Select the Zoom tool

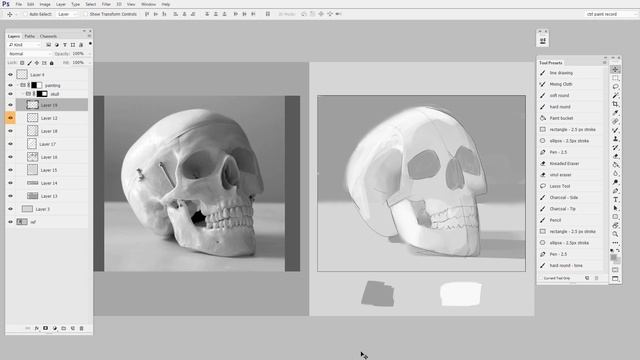[615, 234]
